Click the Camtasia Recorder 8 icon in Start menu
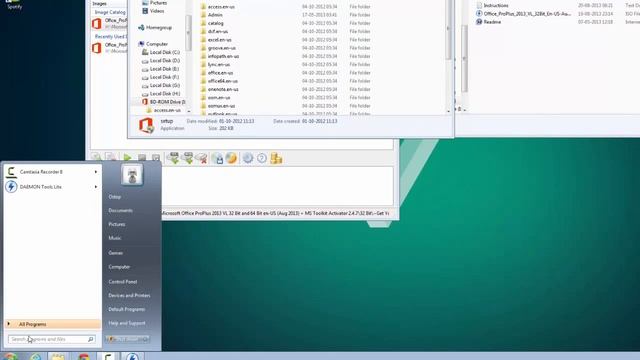 pyautogui.click(x=11, y=172)
